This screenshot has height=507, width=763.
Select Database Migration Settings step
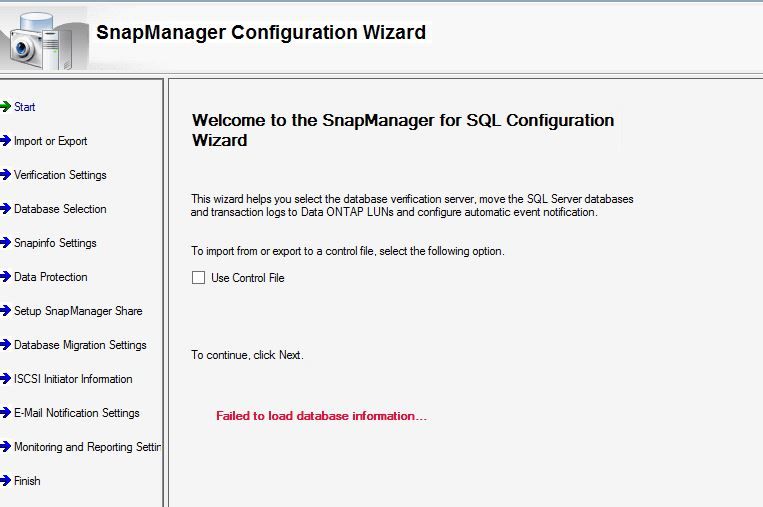coord(80,345)
